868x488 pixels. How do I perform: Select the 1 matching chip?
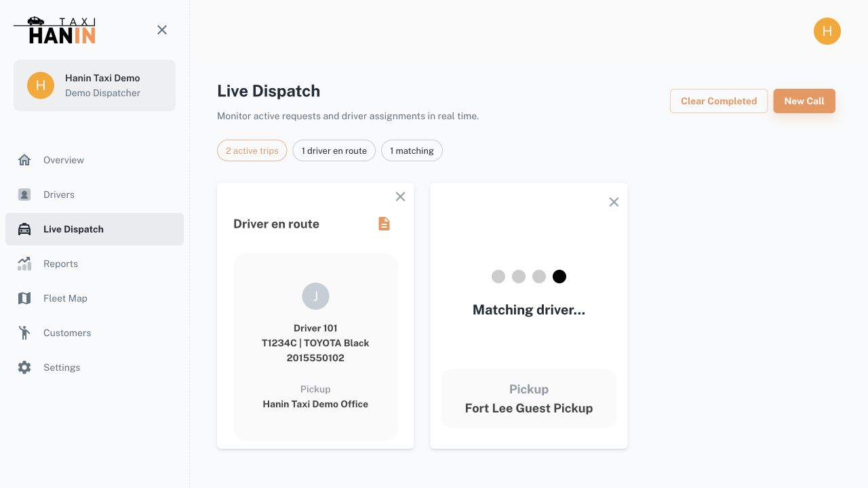pyautogui.click(x=412, y=150)
